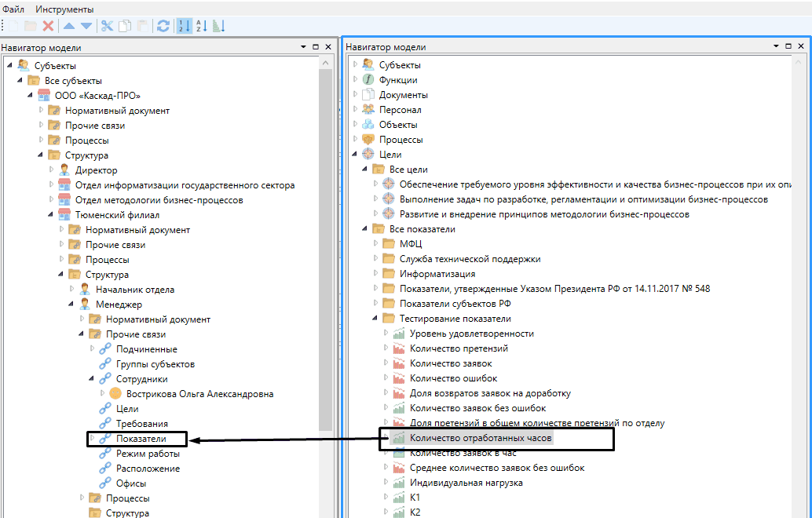Select Расположение item
The height and width of the screenshot is (518, 812).
point(148,469)
